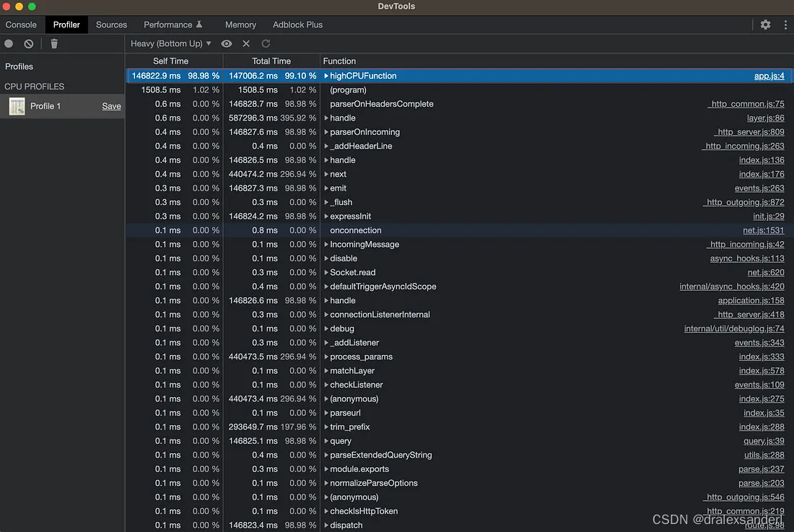Focus selected function using the eye icon

coord(226,43)
